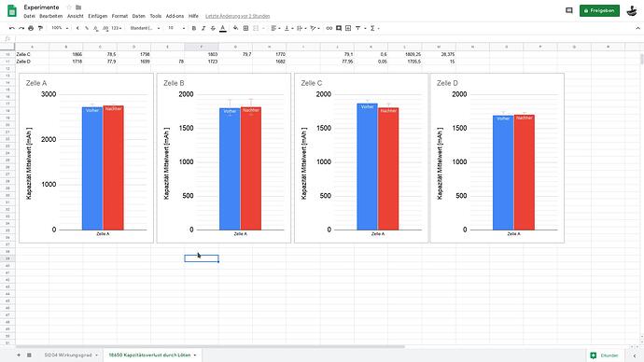The height and width of the screenshot is (362, 644).
Task: Click the Freigeben share button
Action: click(x=599, y=10)
